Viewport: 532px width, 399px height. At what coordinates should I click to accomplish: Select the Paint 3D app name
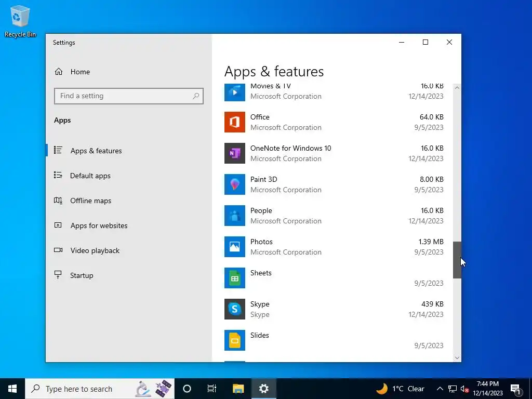click(x=263, y=179)
